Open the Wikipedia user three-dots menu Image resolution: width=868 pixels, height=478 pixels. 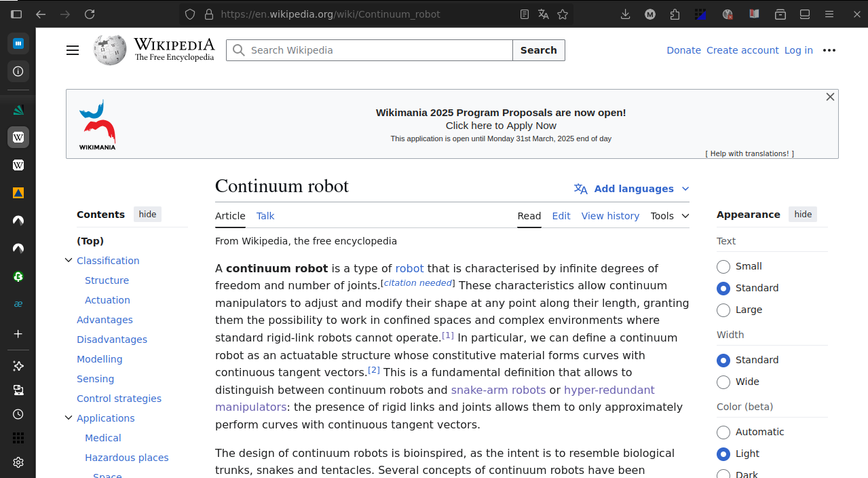pyautogui.click(x=829, y=50)
